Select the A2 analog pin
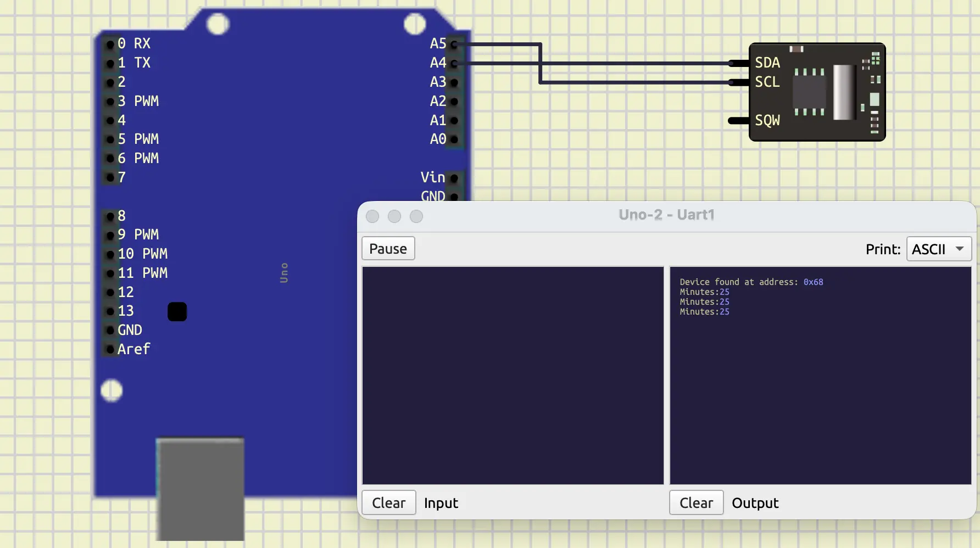This screenshot has width=980, height=548. pyautogui.click(x=454, y=102)
